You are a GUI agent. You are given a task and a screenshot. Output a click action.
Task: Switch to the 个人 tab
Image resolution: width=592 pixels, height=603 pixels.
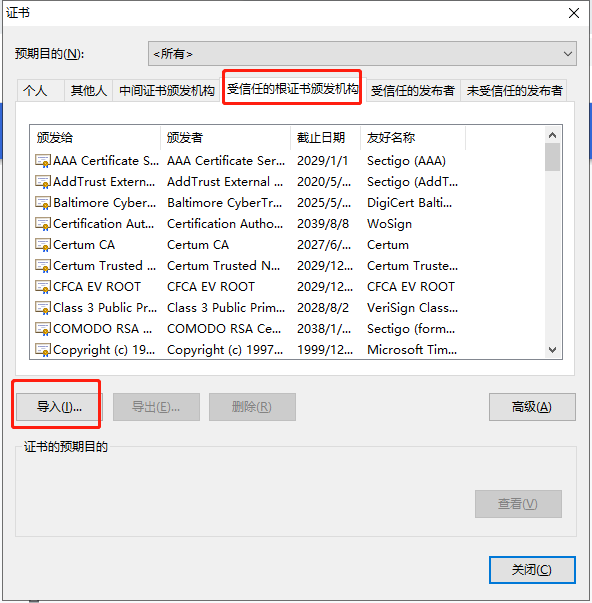[x=35, y=91]
